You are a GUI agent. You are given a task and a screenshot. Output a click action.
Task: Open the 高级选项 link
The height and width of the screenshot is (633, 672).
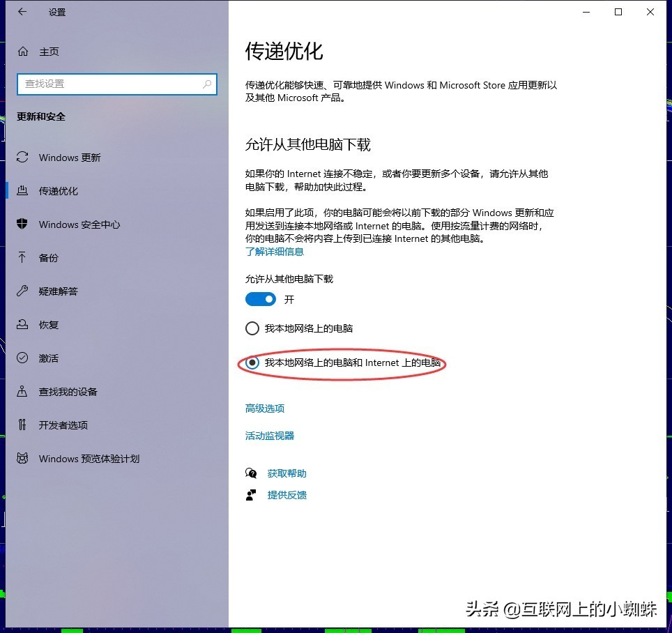264,409
